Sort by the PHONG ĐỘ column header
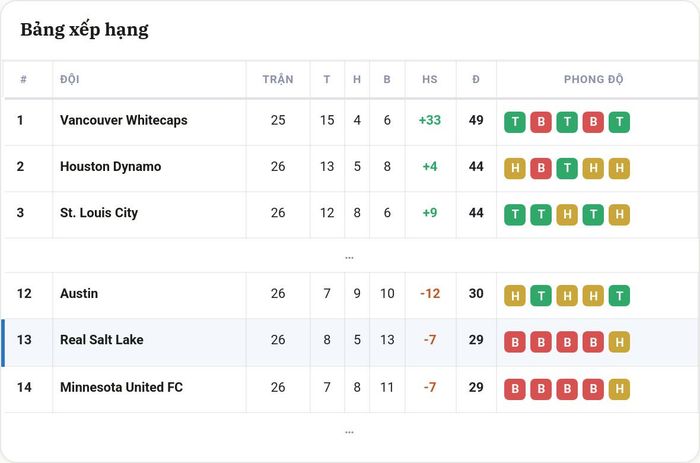The width and height of the screenshot is (700, 463). pos(593,79)
